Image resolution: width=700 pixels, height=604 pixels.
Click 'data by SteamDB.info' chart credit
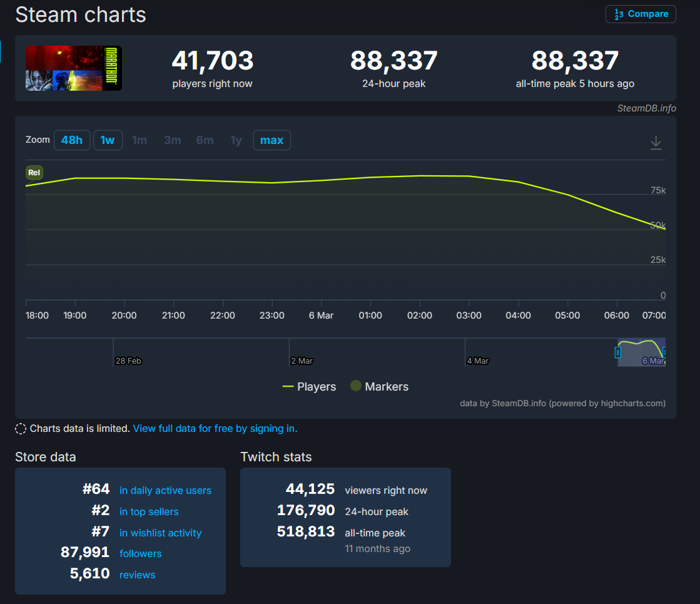pos(562,404)
